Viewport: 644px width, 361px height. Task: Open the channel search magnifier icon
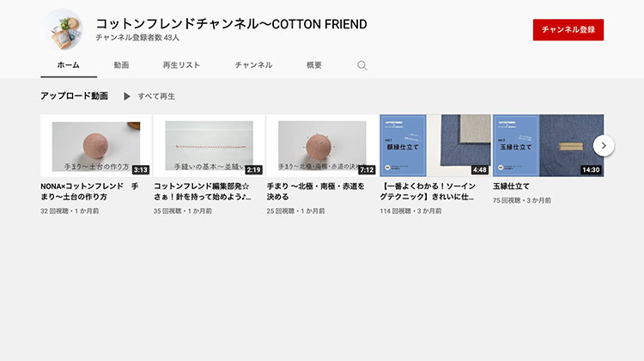tap(361, 65)
